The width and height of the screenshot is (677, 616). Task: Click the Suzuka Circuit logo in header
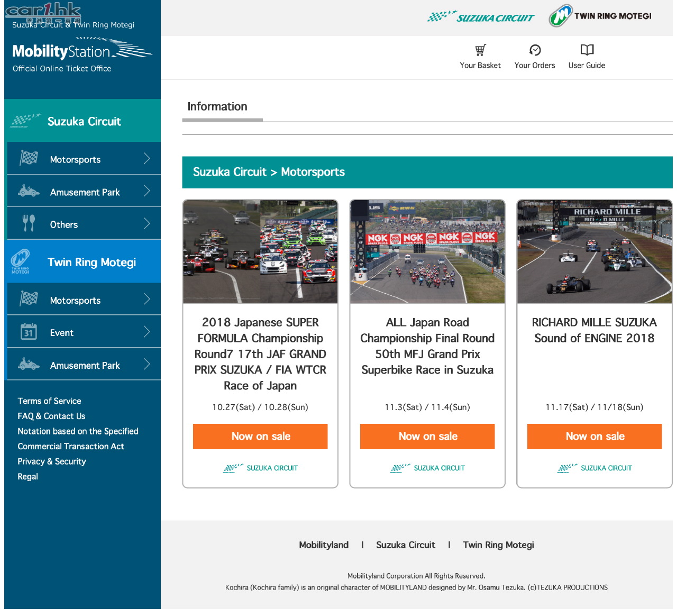[481, 17]
